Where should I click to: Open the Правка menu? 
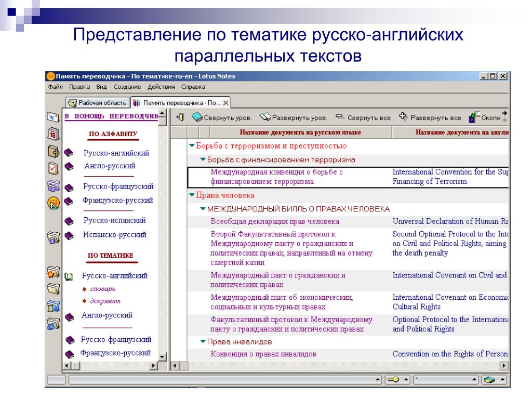click(x=79, y=87)
